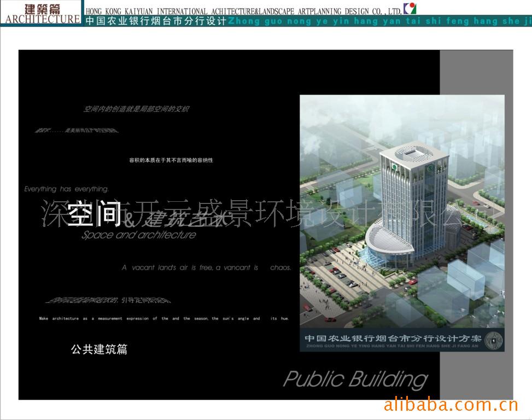The width and height of the screenshot is (532, 420).
Task: Select the "HONG KONG KAIYUAN INTERNATIONAL" company name line
Action: (x=244, y=11)
